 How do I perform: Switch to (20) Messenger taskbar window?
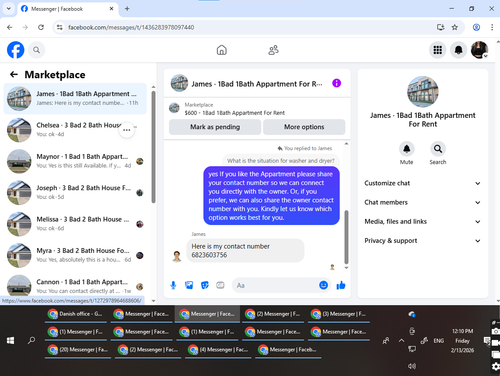click(x=78, y=350)
